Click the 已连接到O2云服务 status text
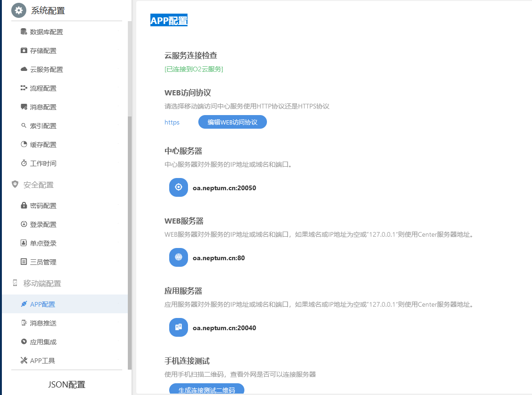This screenshot has height=395, width=532. coord(194,69)
